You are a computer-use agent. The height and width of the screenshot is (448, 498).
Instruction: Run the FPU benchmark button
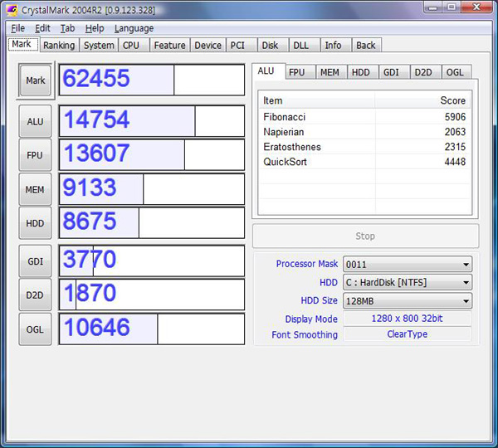point(35,155)
